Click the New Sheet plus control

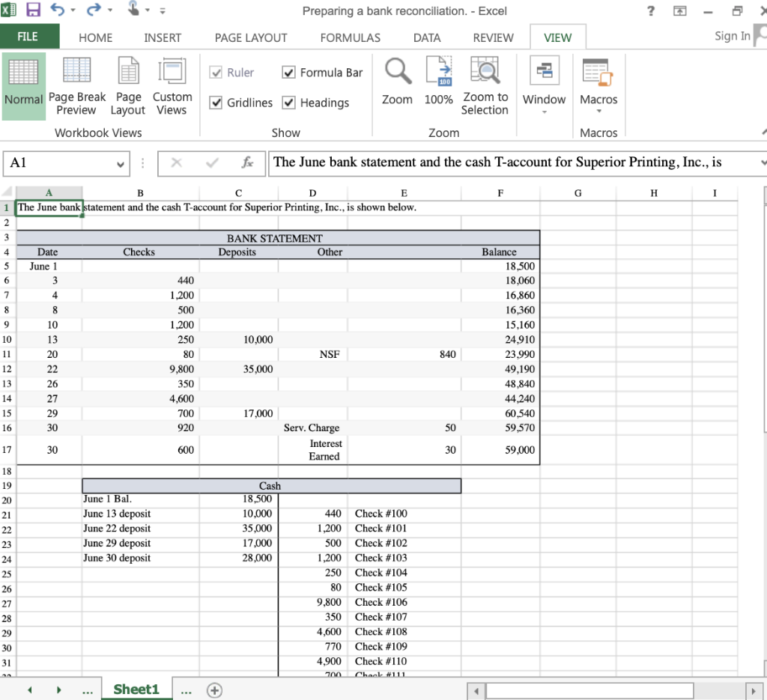click(213, 690)
